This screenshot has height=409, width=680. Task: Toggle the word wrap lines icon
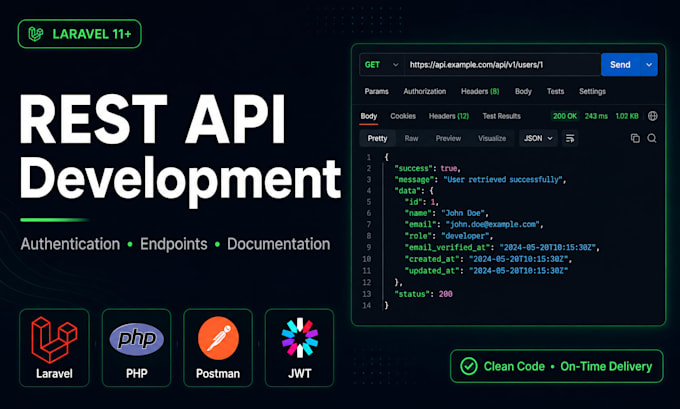570,138
